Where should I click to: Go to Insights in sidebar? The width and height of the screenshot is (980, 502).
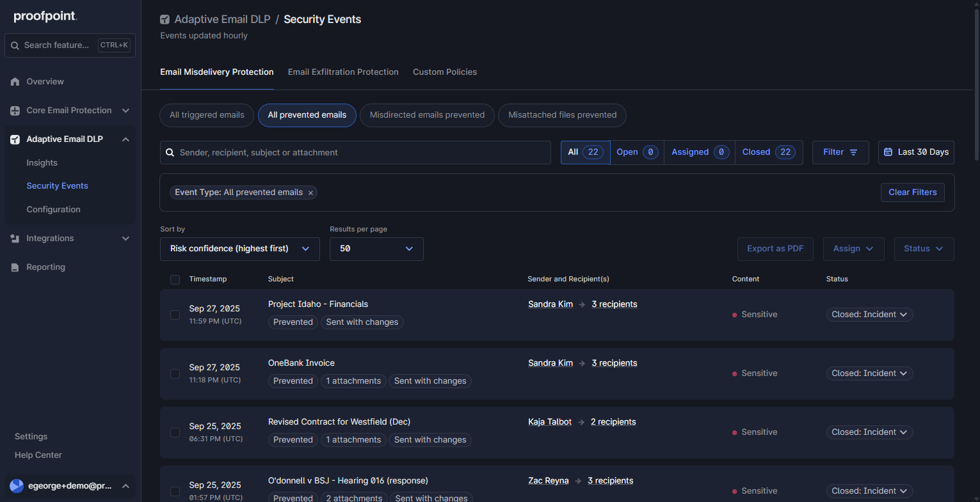42,163
